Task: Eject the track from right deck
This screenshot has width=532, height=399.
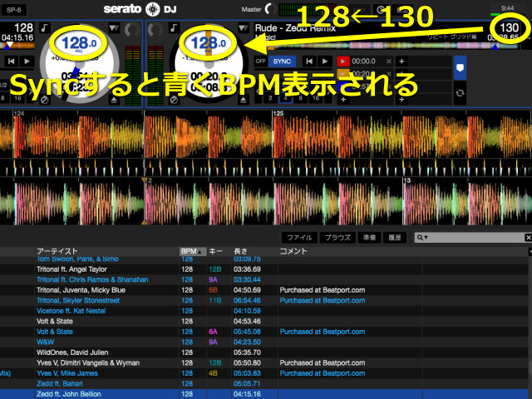Action: point(243,100)
